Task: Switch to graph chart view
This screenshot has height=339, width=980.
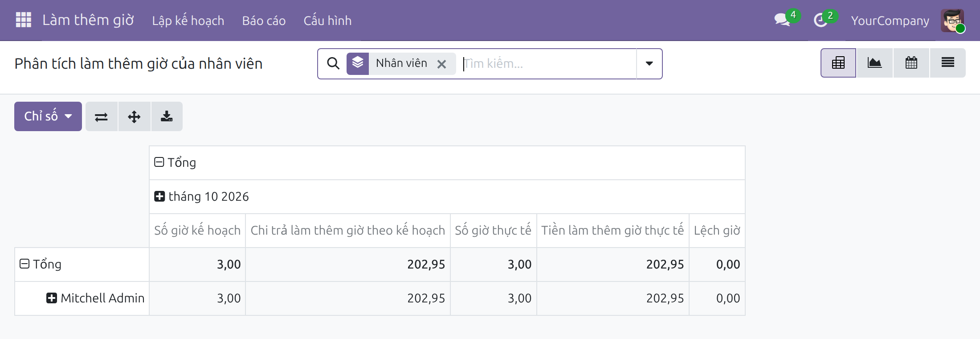Action: pos(875,63)
